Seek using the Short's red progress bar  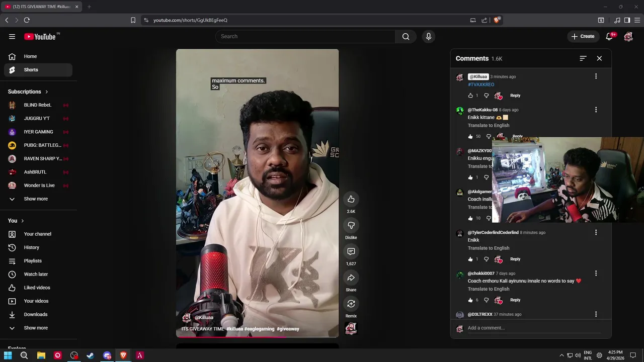coord(257,336)
